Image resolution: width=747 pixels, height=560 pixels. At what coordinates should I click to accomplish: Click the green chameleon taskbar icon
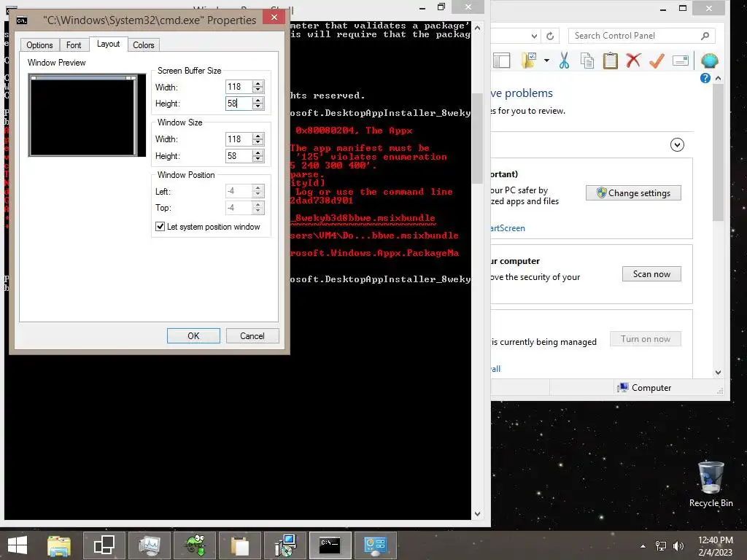pos(195,545)
